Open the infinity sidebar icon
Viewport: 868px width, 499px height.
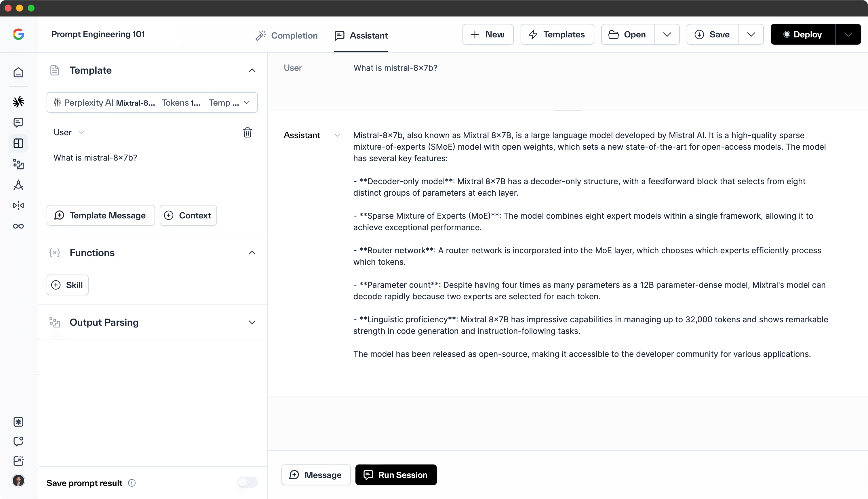(x=18, y=226)
